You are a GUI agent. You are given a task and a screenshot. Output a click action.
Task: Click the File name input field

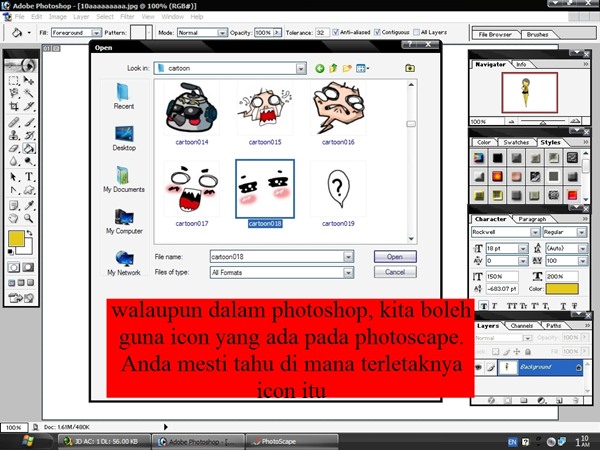[277, 257]
